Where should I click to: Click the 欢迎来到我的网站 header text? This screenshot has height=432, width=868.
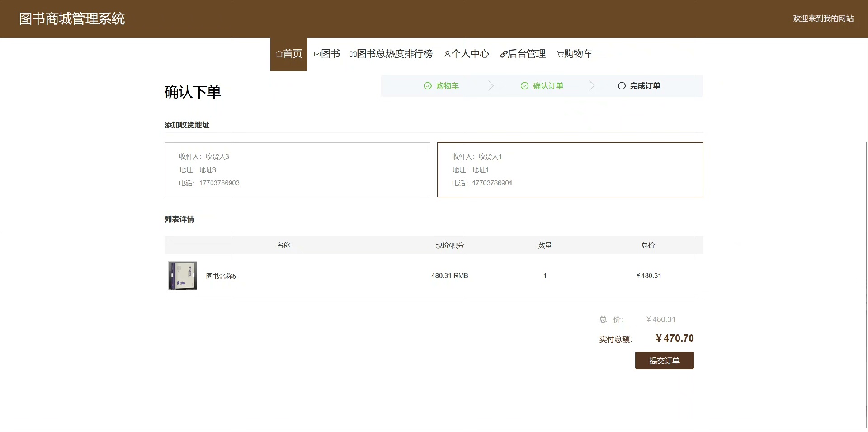tap(823, 19)
